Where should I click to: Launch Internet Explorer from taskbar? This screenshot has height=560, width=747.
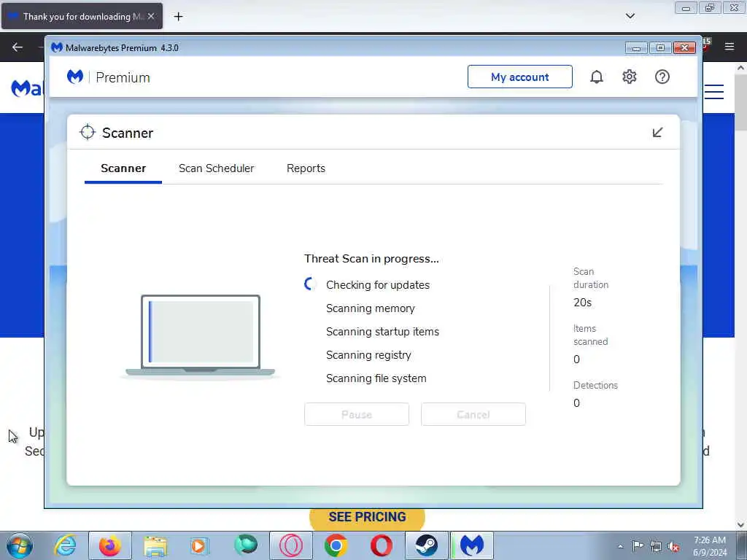tap(65, 545)
